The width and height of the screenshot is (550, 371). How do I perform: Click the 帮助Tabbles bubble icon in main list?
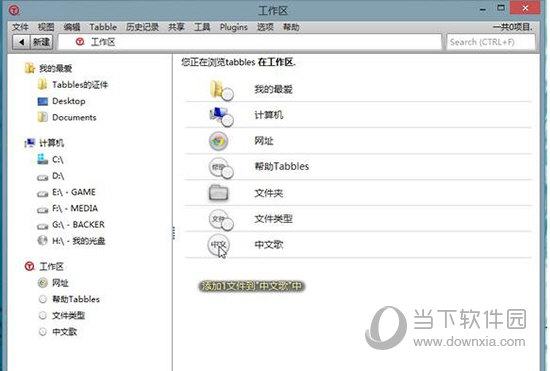(221, 168)
